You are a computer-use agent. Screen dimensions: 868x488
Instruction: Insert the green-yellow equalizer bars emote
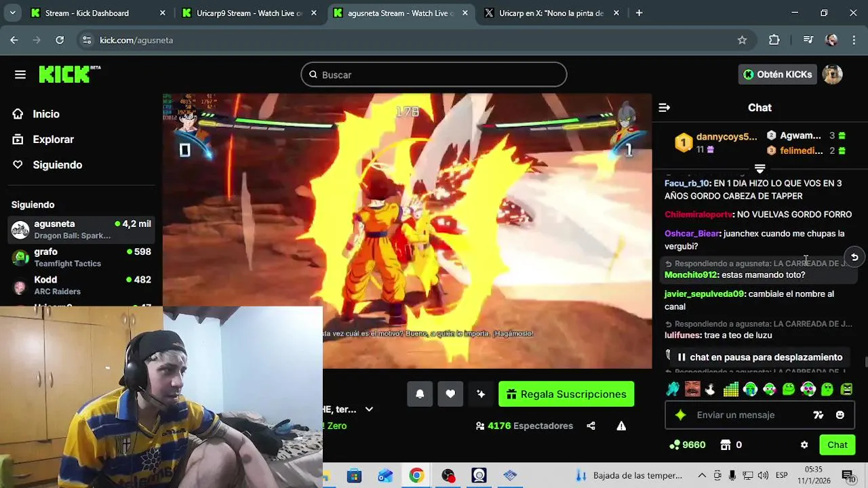[730, 389]
